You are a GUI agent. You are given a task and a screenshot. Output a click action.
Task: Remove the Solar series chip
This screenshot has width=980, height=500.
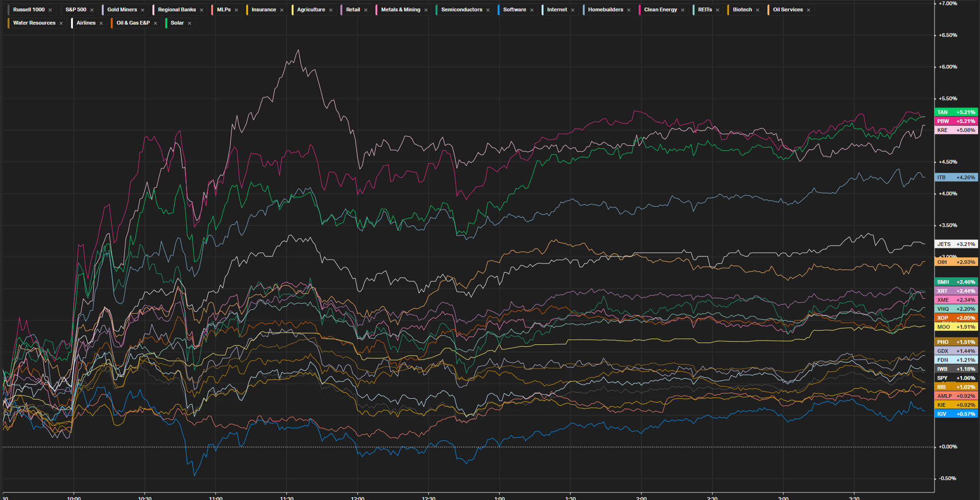189,23
